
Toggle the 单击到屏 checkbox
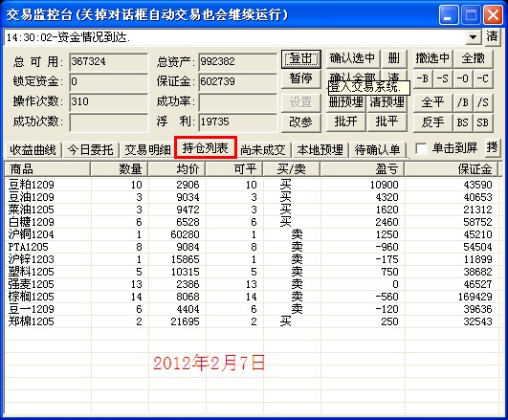coord(421,148)
